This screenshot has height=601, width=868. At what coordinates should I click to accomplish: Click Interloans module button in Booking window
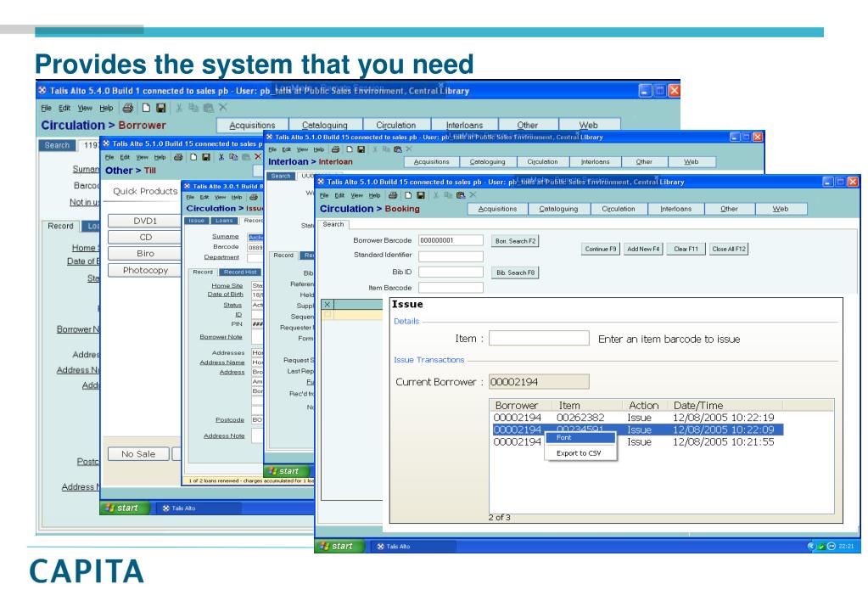[x=676, y=209]
